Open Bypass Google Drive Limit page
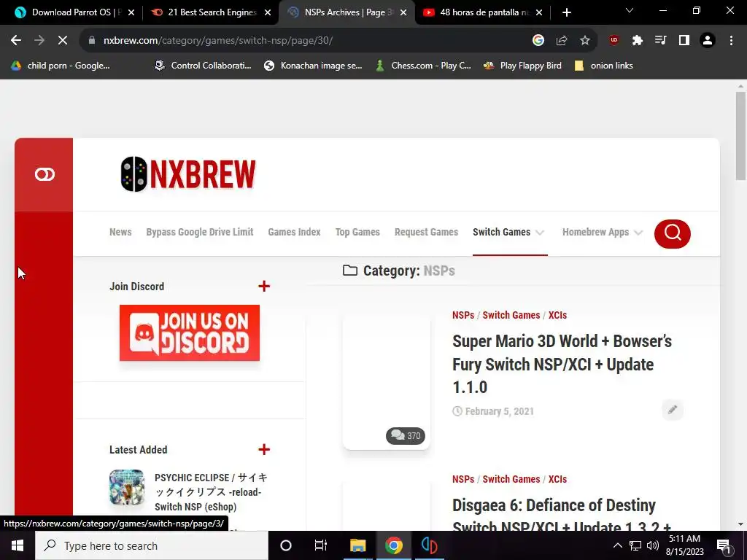 (200, 232)
